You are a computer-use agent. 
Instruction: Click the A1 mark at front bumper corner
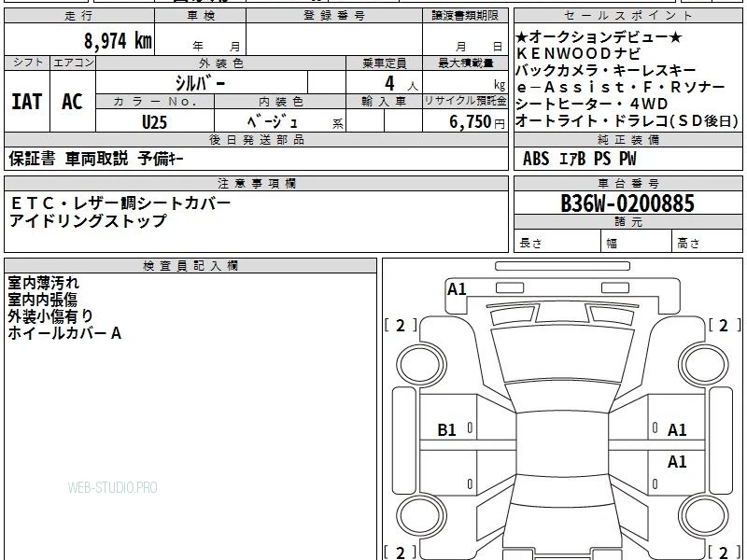[457, 289]
